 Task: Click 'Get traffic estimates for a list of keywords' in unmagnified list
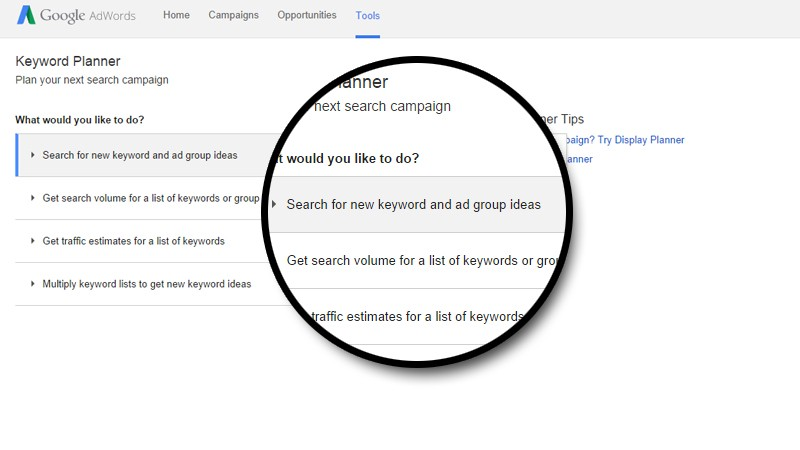click(134, 241)
